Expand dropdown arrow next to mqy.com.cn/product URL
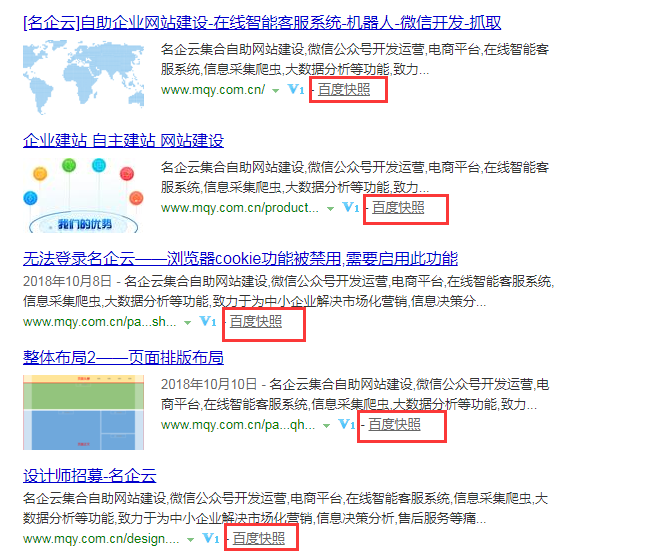This screenshot has width=653, height=558. (x=330, y=208)
